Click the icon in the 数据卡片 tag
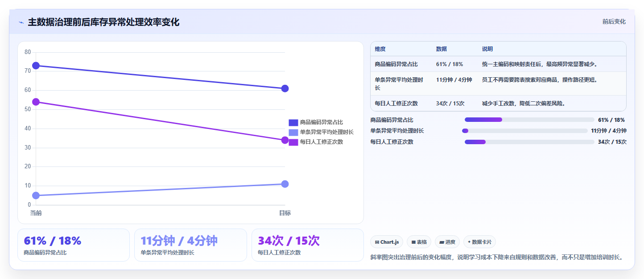This screenshot has height=279, width=644. (x=469, y=242)
